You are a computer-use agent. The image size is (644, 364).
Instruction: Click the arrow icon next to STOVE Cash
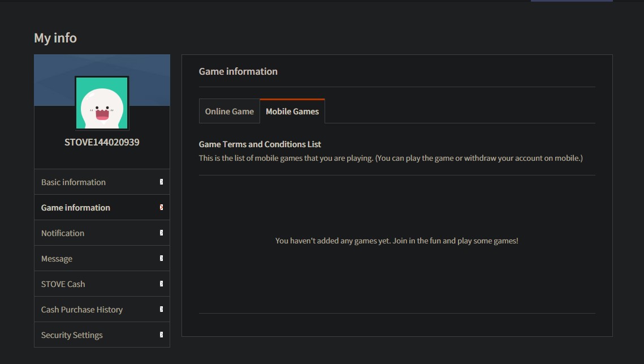tap(160, 284)
